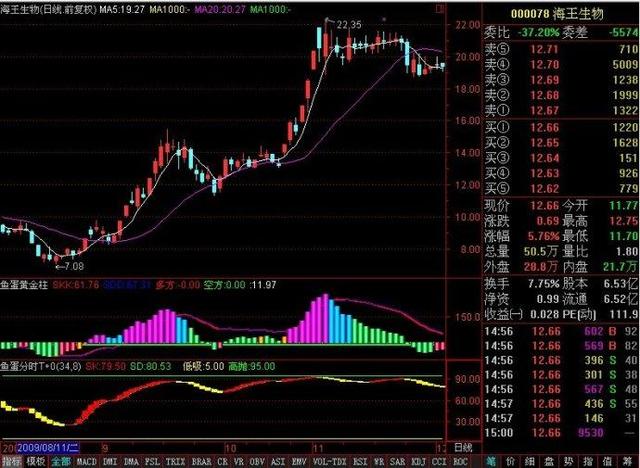This screenshot has height=468, width=640.
Task: Open the 盘 order book panel tab
Action: pyautogui.click(x=549, y=461)
